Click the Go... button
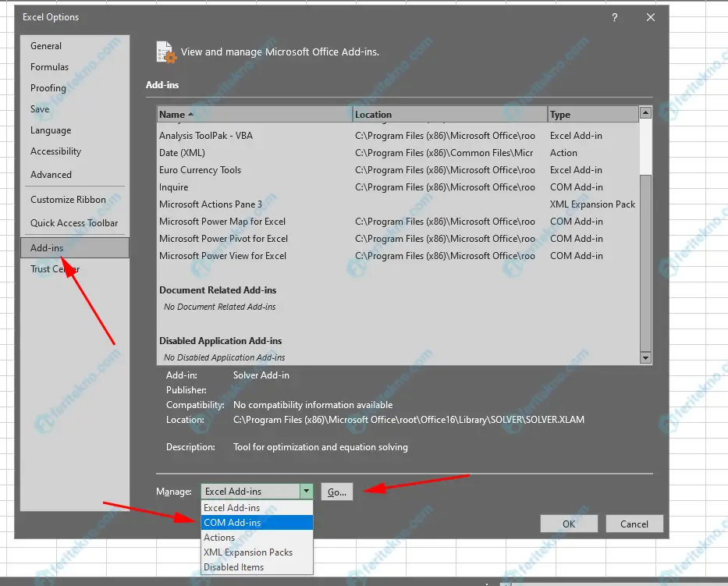This screenshot has width=728, height=586. click(337, 492)
